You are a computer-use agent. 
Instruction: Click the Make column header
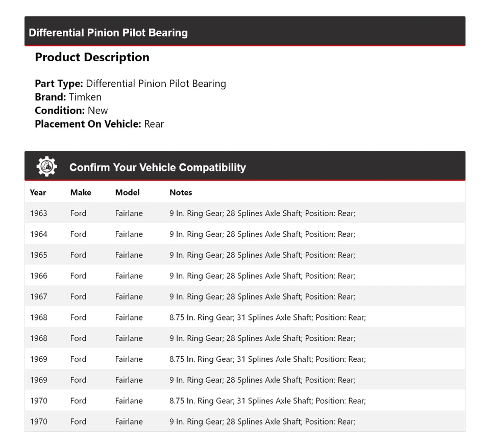pos(81,192)
